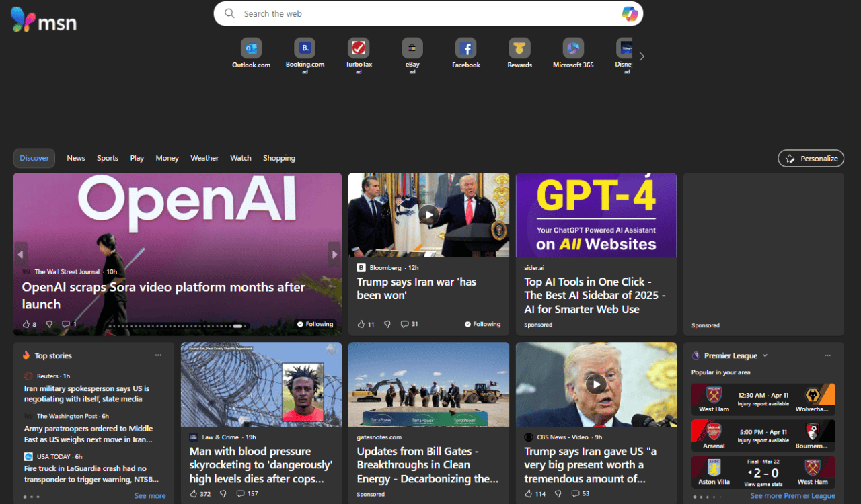Open the Rewards trophy icon
This screenshot has height=504, width=861.
tap(519, 48)
